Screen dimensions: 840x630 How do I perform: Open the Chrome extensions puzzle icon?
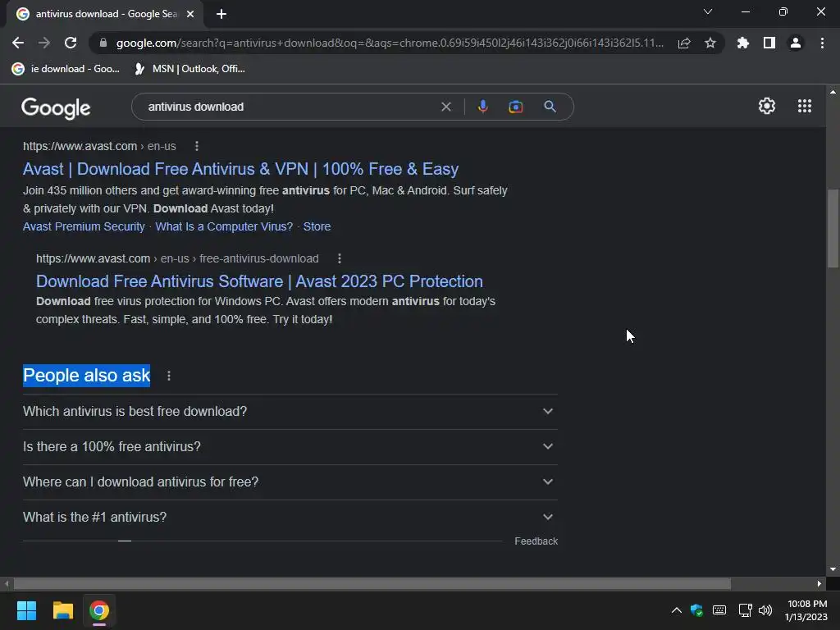click(x=743, y=43)
